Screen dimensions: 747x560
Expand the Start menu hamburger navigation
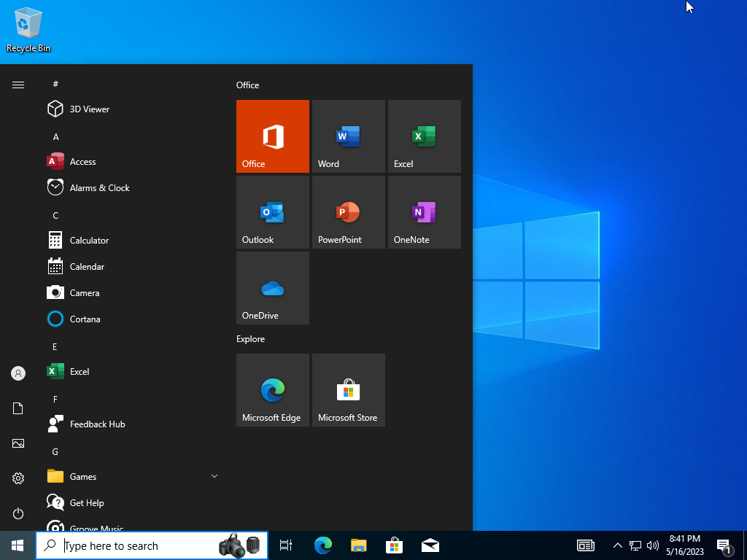(x=18, y=85)
